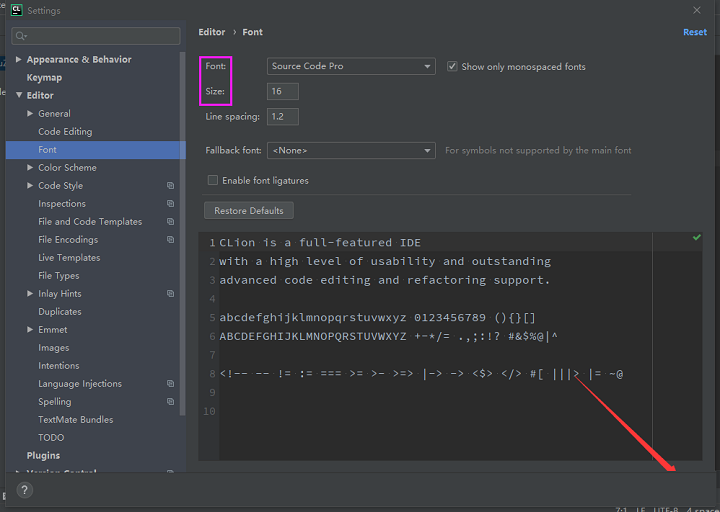Viewport: 720px width, 512px height.
Task: Open TODO settings page
Action: [51, 438]
